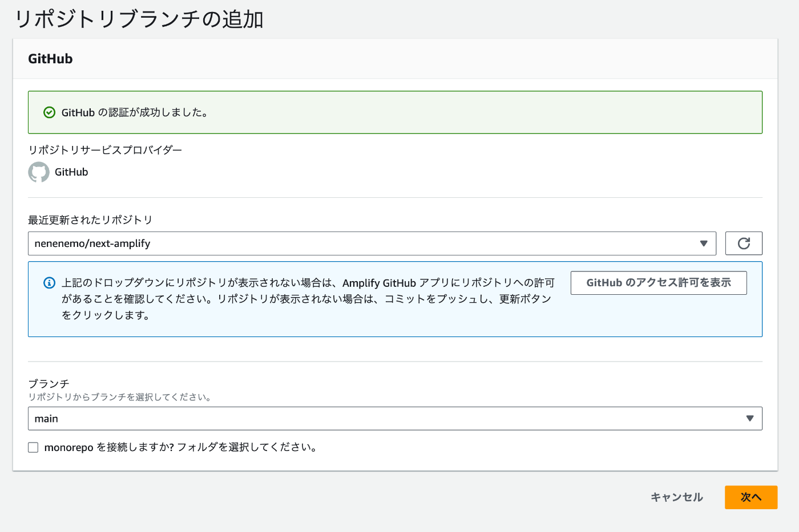Click the 最近更新されたリポジトリ label

[x=90, y=220]
